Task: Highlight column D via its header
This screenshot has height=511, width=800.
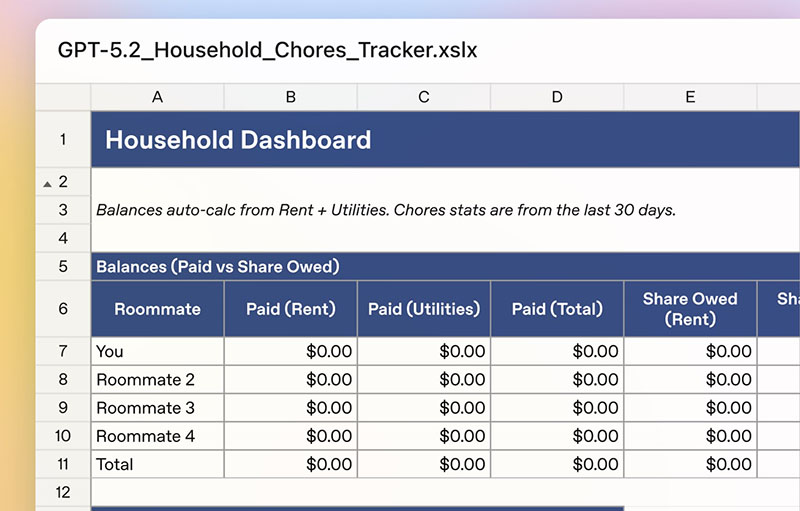Action: pyautogui.click(x=557, y=97)
